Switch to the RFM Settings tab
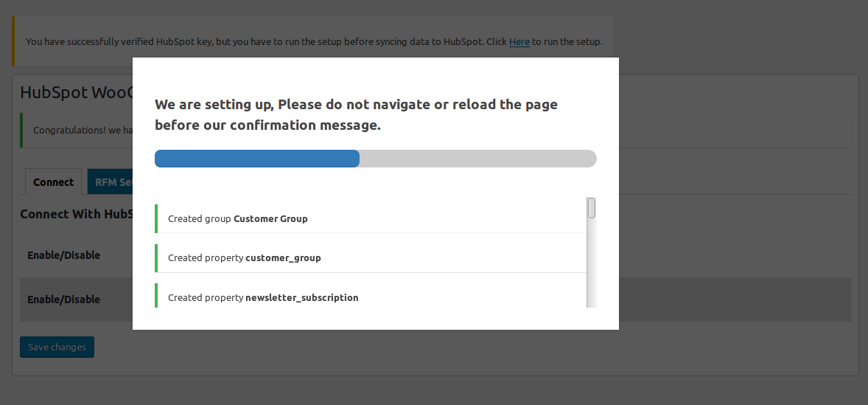 pyautogui.click(x=111, y=181)
